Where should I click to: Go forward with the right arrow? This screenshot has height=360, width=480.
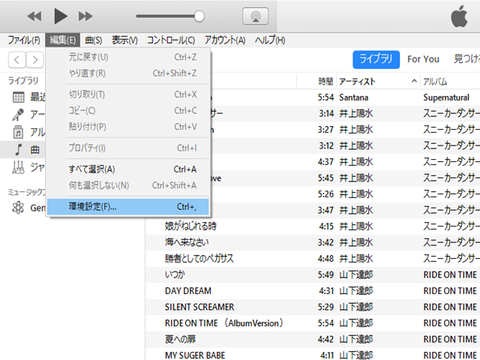[x=35, y=60]
